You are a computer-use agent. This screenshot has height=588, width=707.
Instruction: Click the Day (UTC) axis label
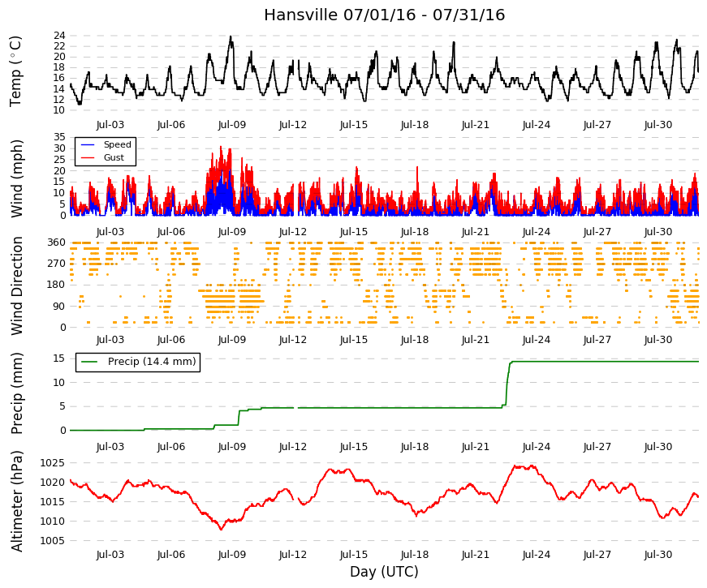[x=384, y=572]
